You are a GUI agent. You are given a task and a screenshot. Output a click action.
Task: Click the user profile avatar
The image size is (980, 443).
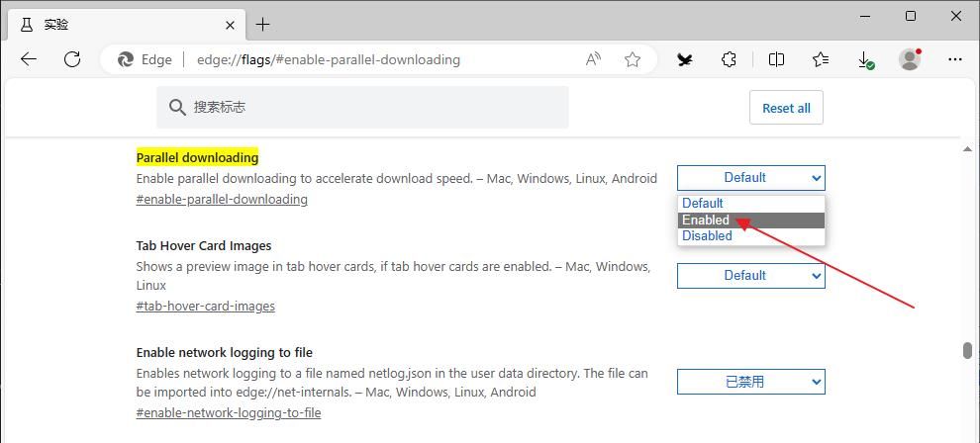click(x=910, y=59)
